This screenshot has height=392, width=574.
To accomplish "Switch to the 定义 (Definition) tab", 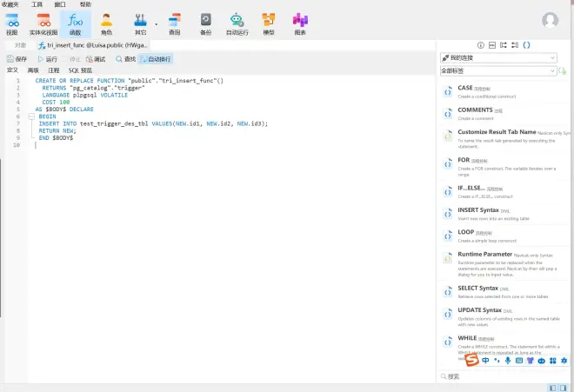I will 12,70.
